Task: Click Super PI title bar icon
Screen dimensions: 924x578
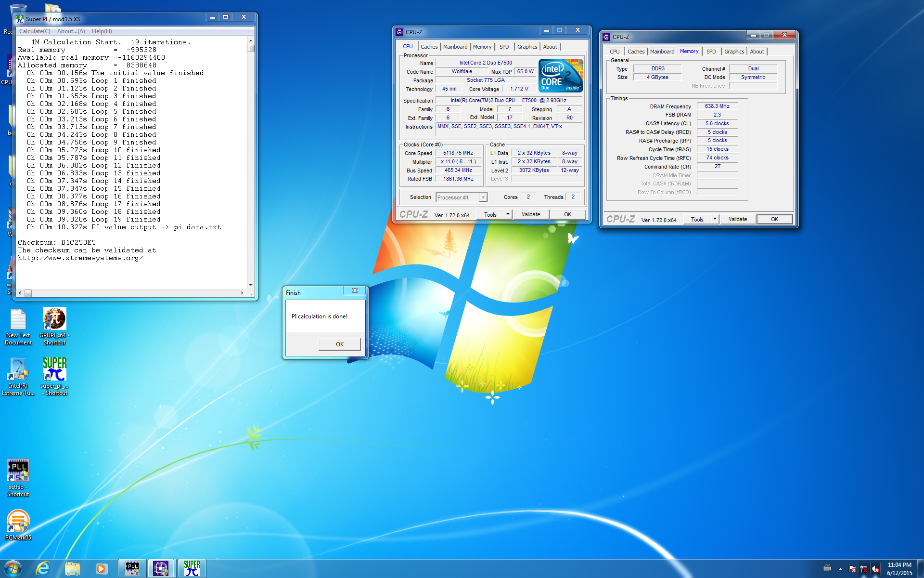Action: 20,19
